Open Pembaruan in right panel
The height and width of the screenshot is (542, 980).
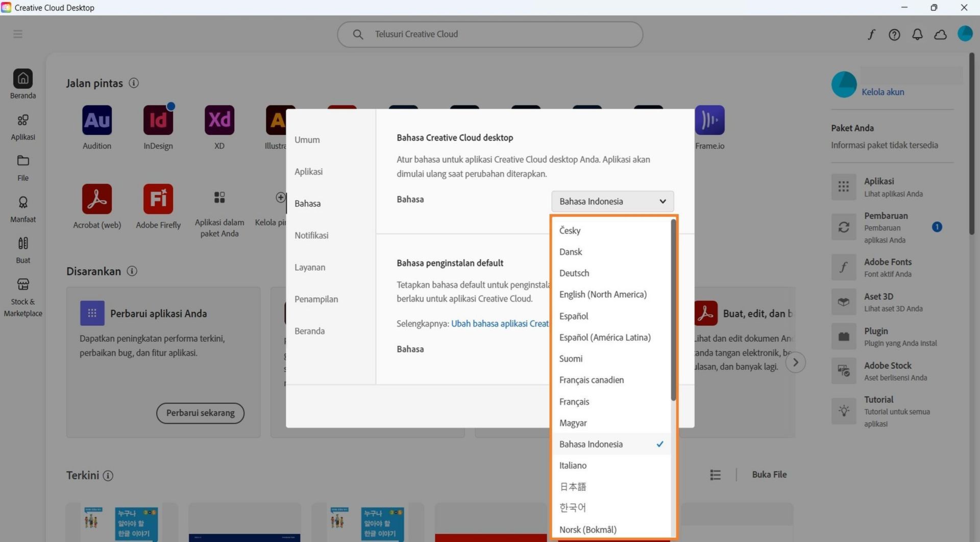[x=887, y=227]
